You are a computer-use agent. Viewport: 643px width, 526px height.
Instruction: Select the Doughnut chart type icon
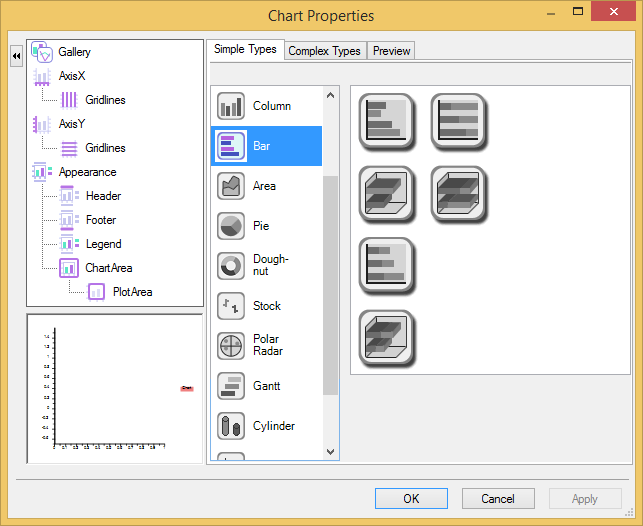(x=231, y=265)
